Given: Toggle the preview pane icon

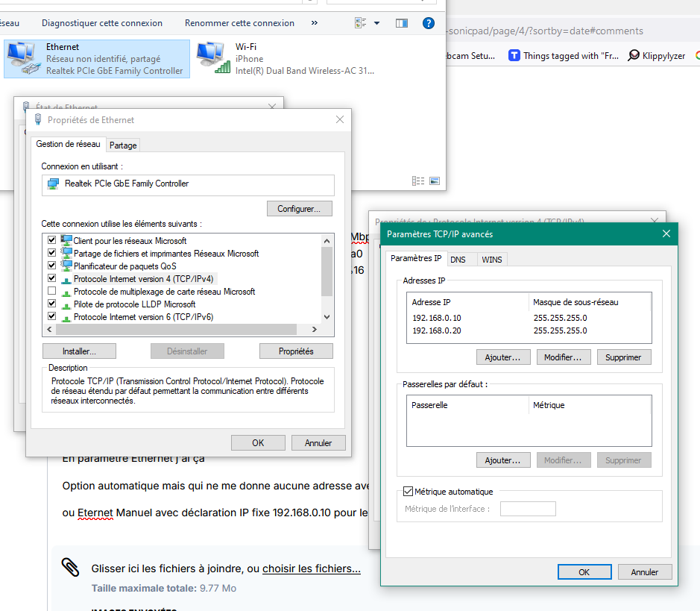Looking at the screenshot, I should tap(401, 23).
